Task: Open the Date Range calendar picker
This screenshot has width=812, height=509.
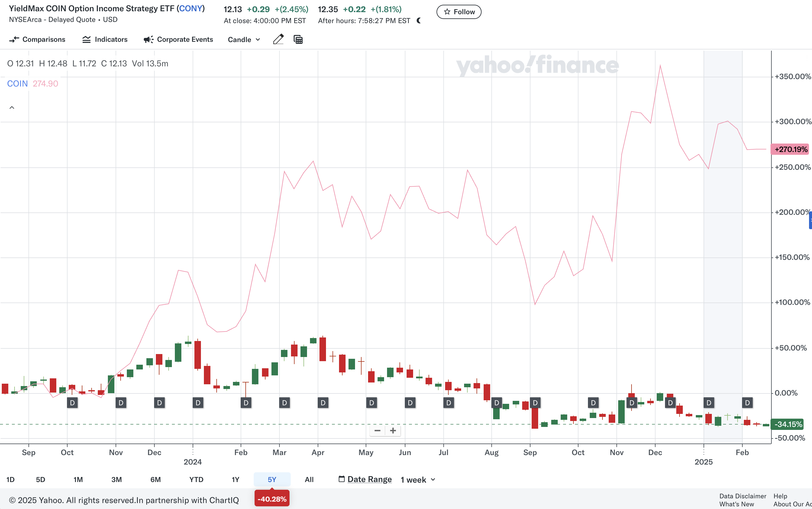Action: (x=341, y=479)
